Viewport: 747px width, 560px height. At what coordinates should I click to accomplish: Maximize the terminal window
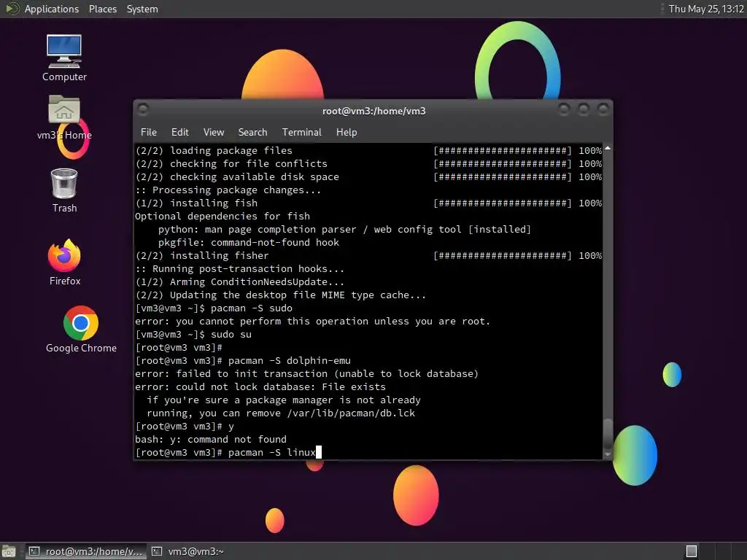pyautogui.click(x=584, y=110)
